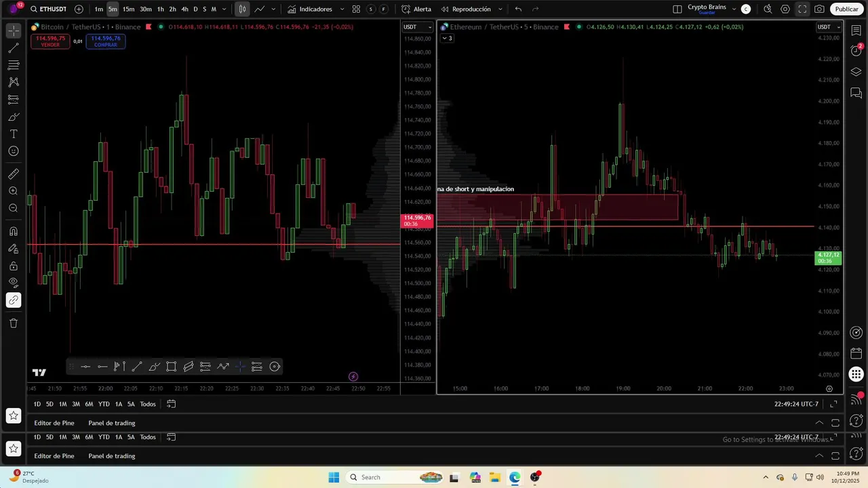Click the Zoom In magnifier tool
Screen dimensions: 868x488
tap(14, 191)
